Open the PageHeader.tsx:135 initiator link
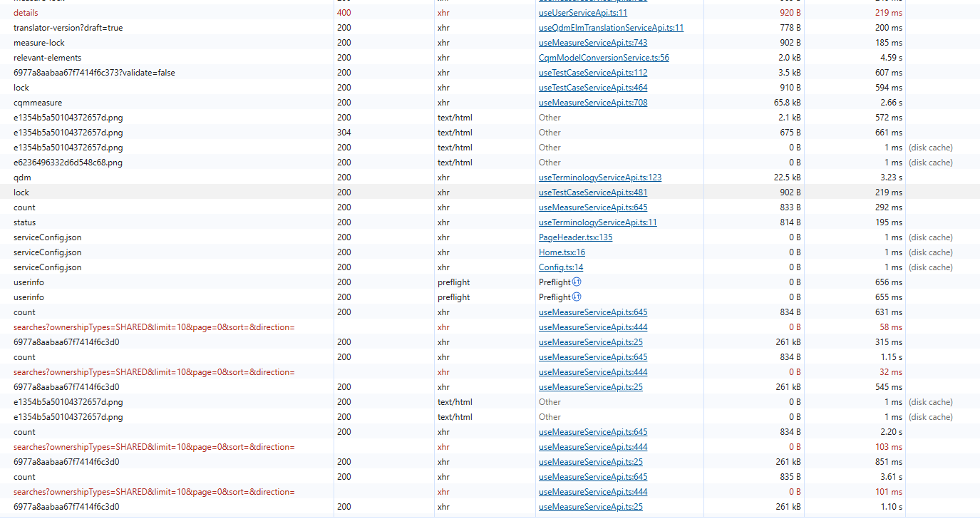The width and height of the screenshot is (980, 519). pyautogui.click(x=575, y=237)
